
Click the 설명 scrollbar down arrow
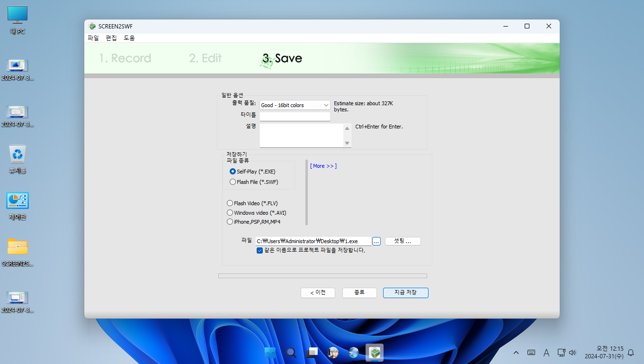tap(347, 143)
